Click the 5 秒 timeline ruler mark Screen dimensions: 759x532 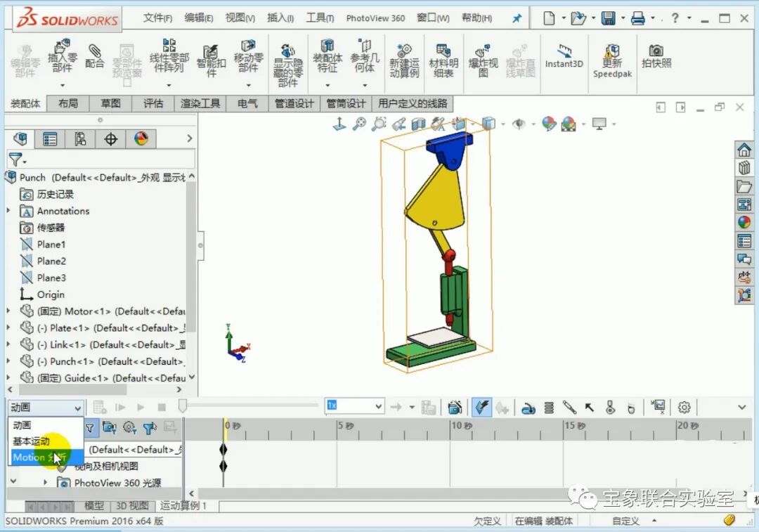(x=346, y=426)
